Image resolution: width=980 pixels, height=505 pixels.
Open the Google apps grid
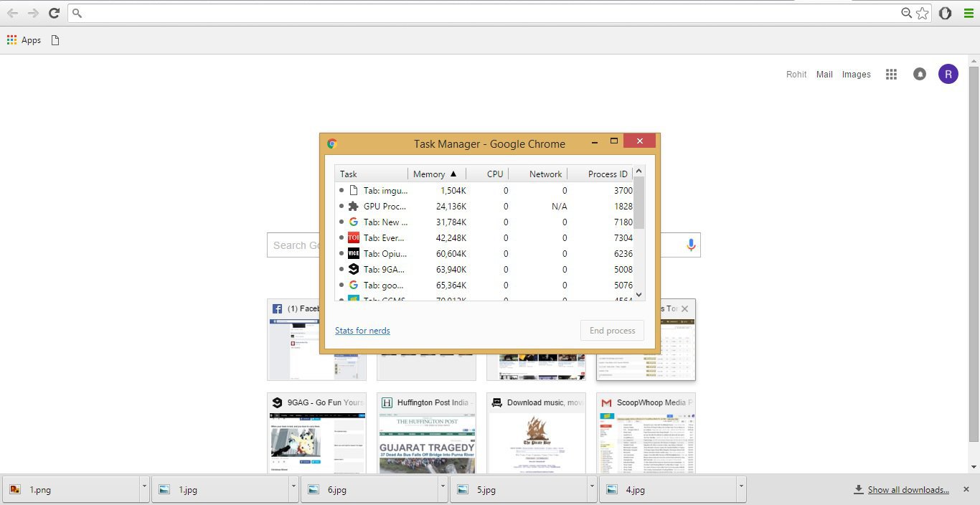(x=891, y=74)
